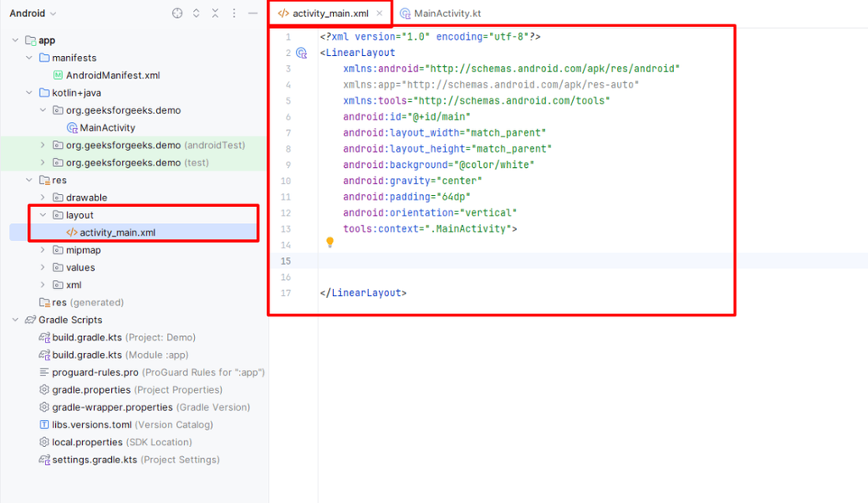Collapse the app module node

[15, 41]
